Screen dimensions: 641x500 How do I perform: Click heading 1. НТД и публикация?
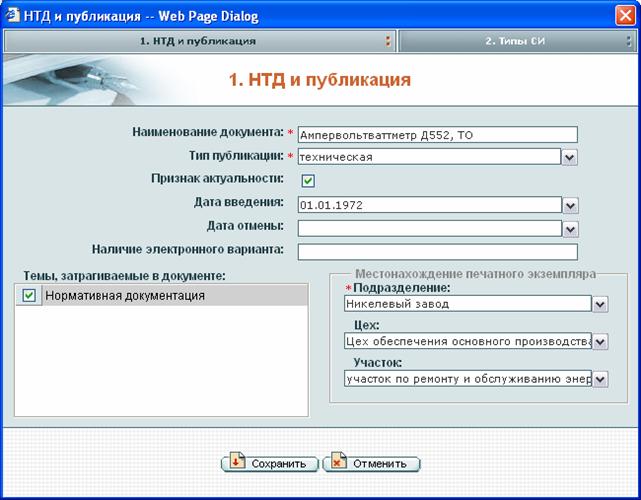(320, 79)
